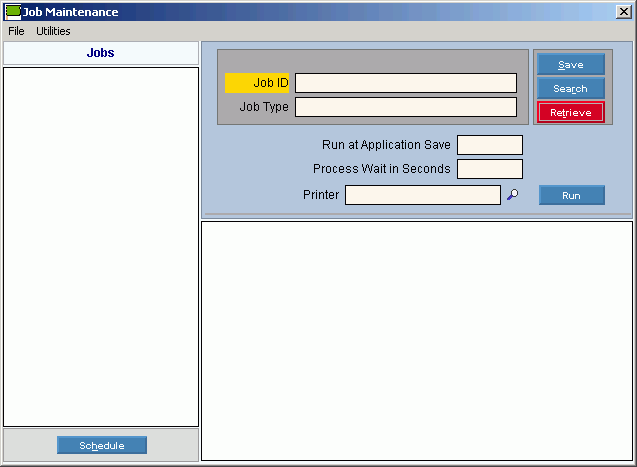Screen dimensions: 637x467
Task: Click the Schedule button
Action: [102, 445]
